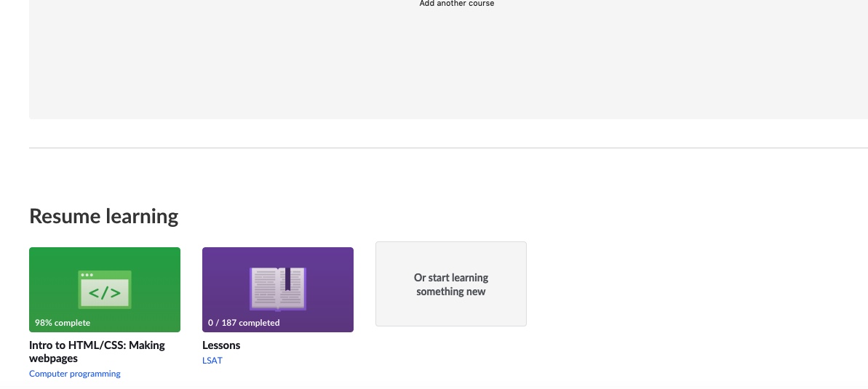Click the open book icon on purple card
This screenshot has width=868, height=389.
pyautogui.click(x=278, y=289)
